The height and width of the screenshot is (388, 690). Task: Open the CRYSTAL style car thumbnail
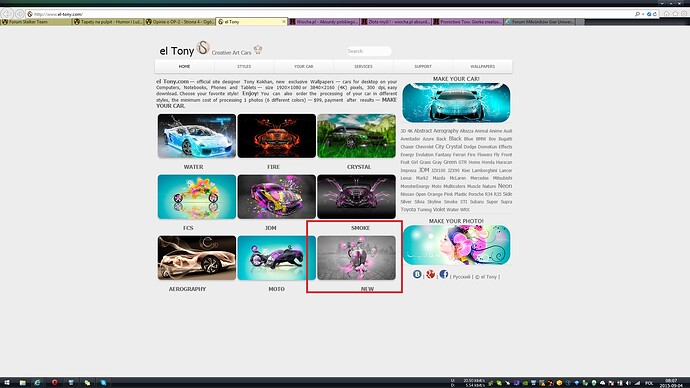point(356,136)
